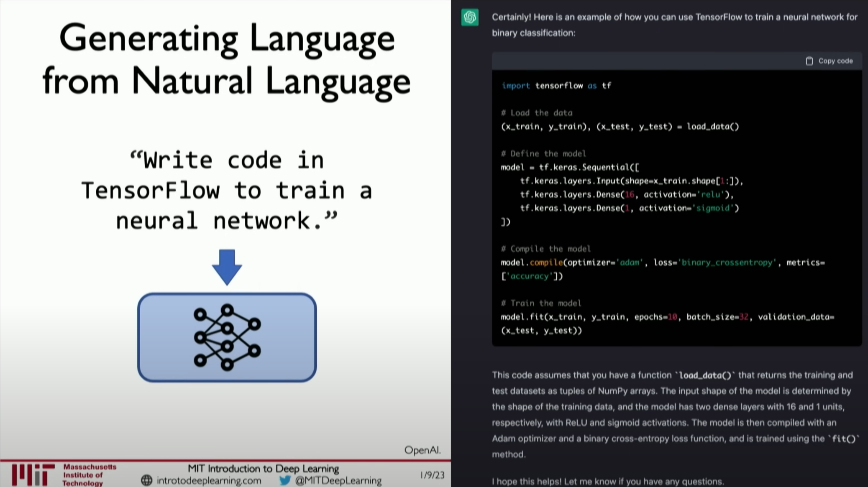The image size is (868, 487).
Task: Open the @MITDeepLearning handle
Action: coord(338,481)
